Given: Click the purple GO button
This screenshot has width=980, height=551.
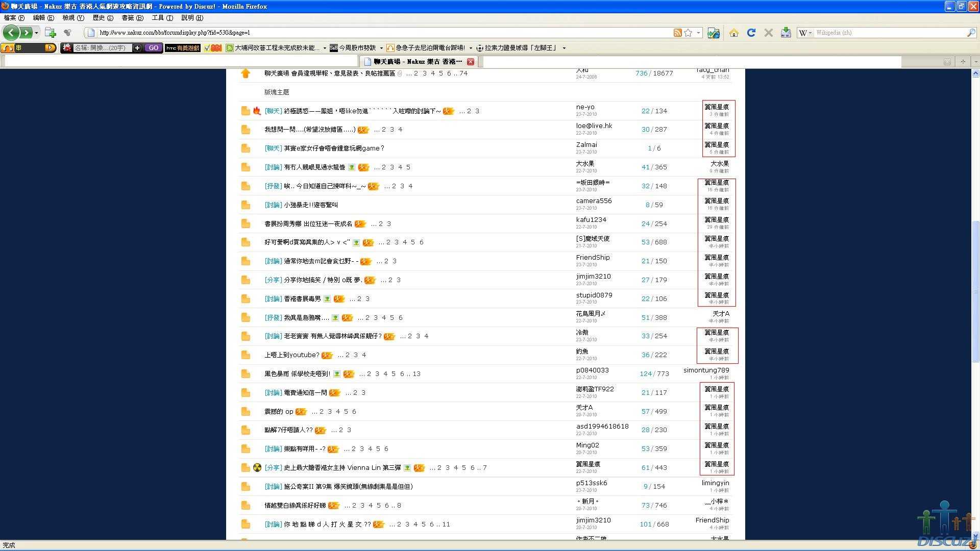Looking at the screenshot, I should [153, 48].
